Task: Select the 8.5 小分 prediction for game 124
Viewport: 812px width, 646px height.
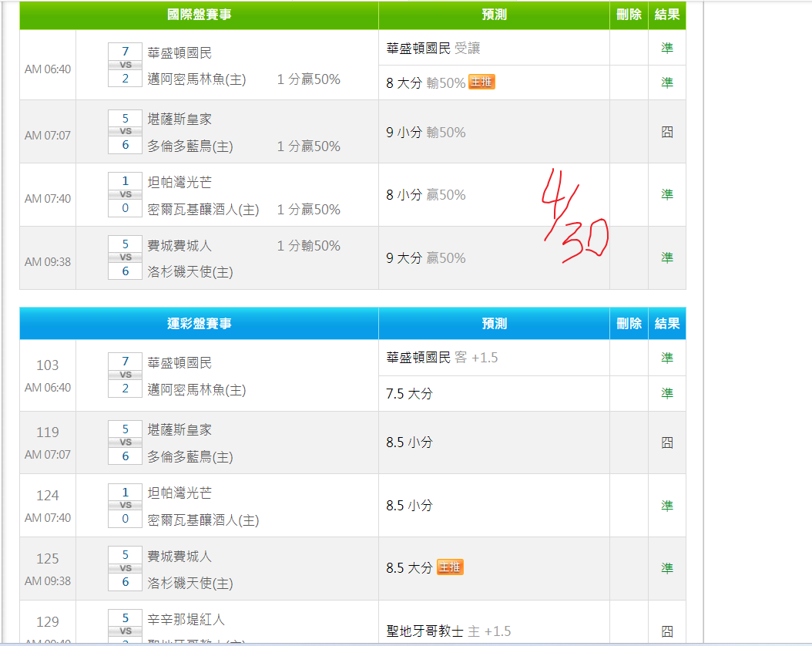Action: pos(409,506)
